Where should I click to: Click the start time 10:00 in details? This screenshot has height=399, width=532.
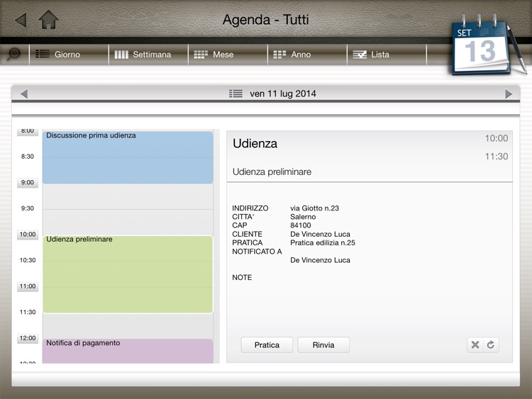497,138
